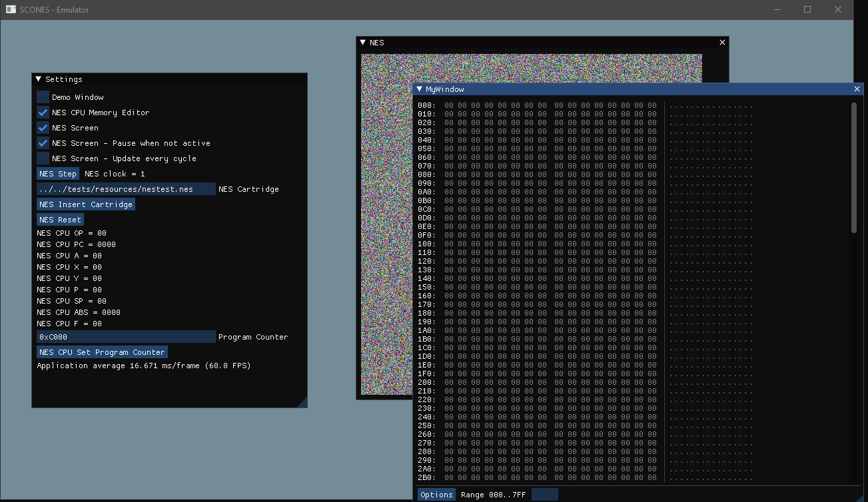
Task: Click NES CPU F = 00 line
Action: point(69,324)
